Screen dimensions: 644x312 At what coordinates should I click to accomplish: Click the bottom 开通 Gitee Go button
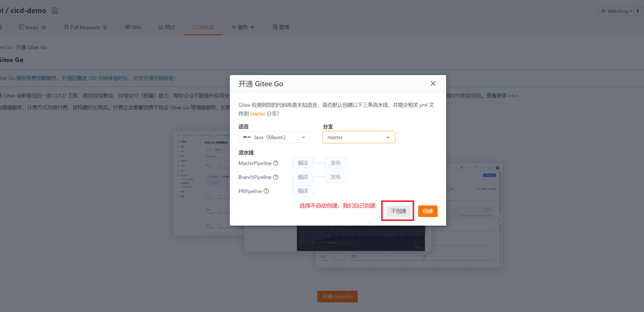point(338,296)
